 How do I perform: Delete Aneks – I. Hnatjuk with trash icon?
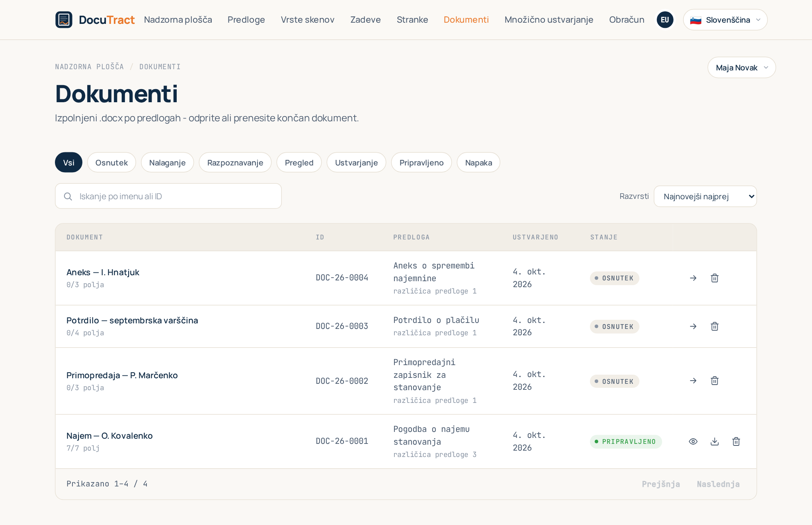(714, 278)
